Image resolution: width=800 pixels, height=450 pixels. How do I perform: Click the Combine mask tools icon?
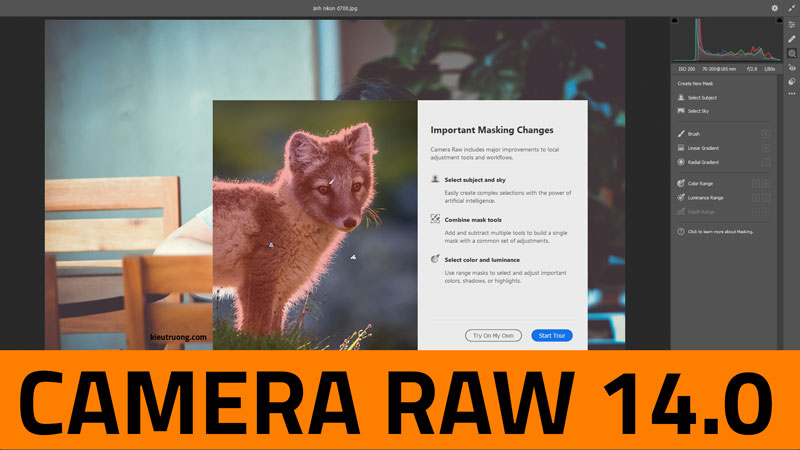435,219
